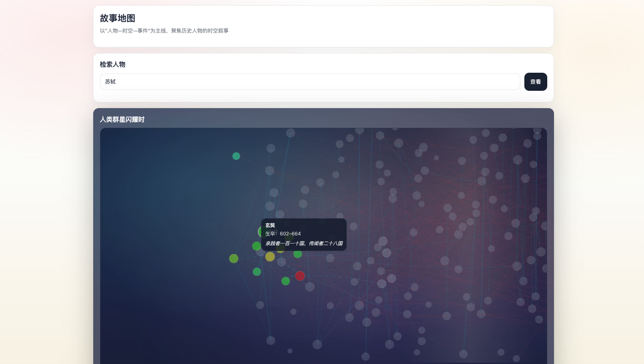Select the bright yellow node below the tooltip
644x364 pixels.
(x=270, y=257)
